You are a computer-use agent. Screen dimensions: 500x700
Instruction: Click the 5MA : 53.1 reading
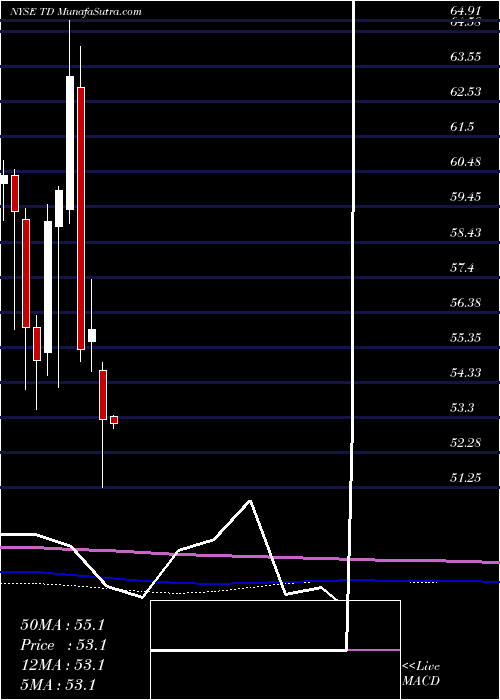pyautogui.click(x=58, y=684)
